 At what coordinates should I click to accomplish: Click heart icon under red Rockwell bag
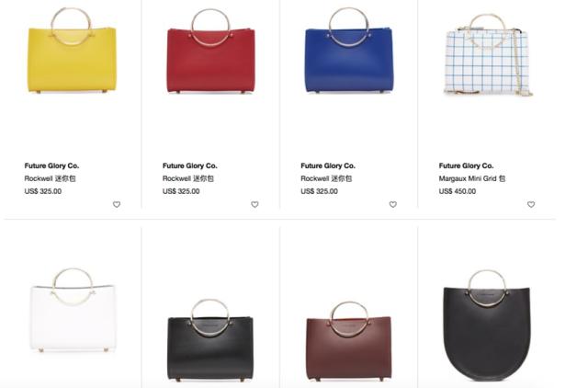(254, 204)
